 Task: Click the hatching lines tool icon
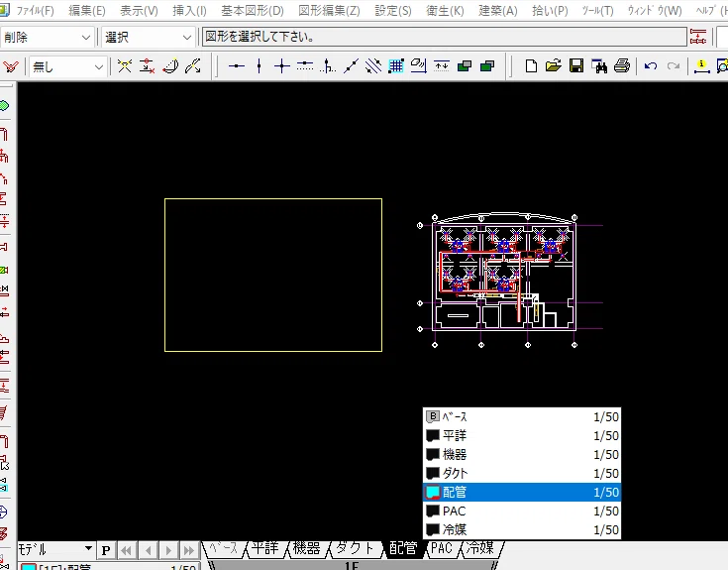(373, 66)
